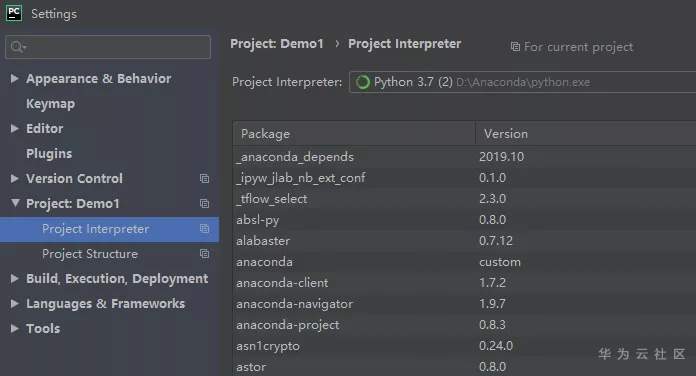The image size is (696, 376).
Task: Click version 0.8.3 cell
Action: click(492, 325)
